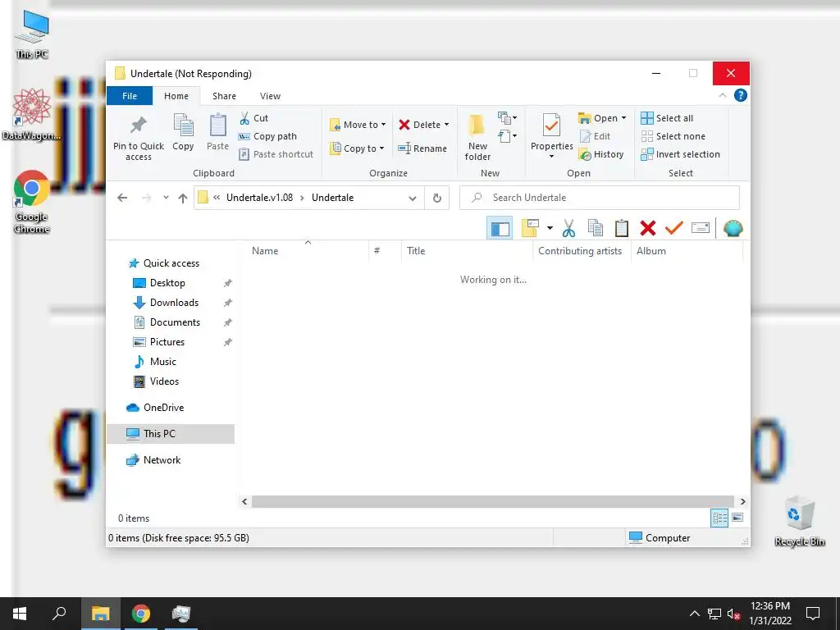Click orange checkmark properties toolbar icon

click(x=674, y=228)
